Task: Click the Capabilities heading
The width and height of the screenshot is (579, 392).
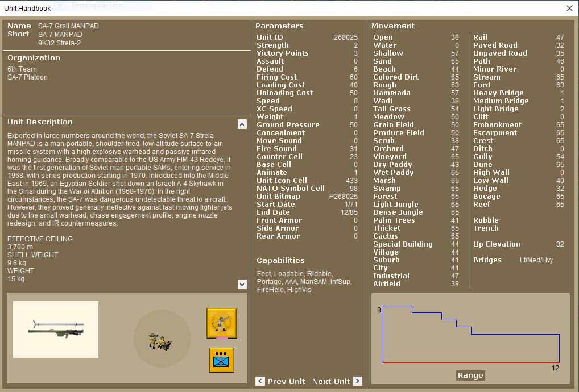Action: (280, 260)
